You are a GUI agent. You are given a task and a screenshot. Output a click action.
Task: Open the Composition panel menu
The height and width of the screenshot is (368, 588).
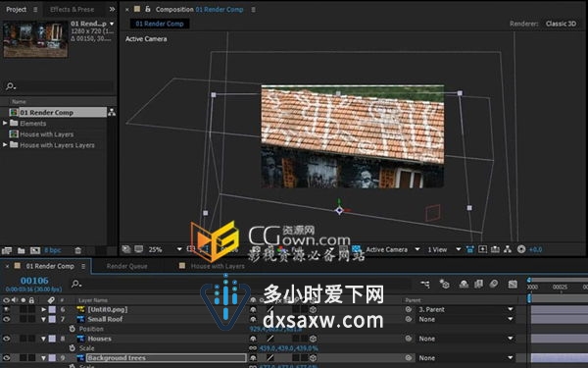254,10
